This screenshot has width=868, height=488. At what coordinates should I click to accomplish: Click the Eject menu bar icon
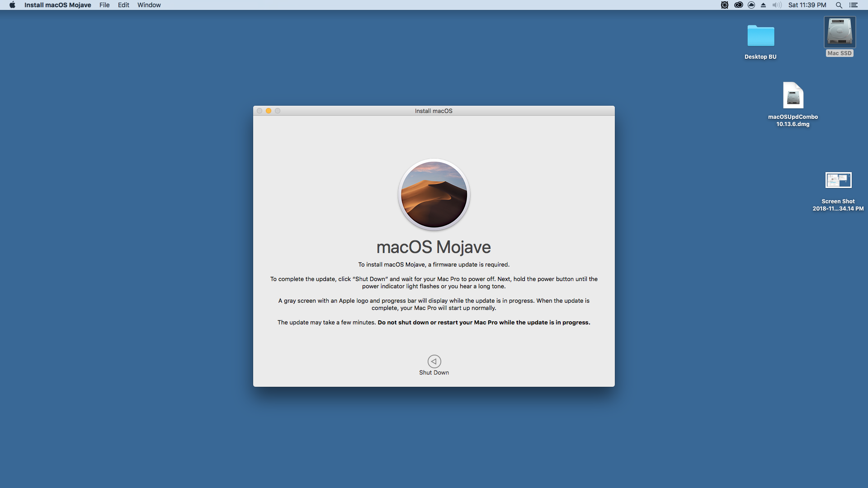[764, 5]
